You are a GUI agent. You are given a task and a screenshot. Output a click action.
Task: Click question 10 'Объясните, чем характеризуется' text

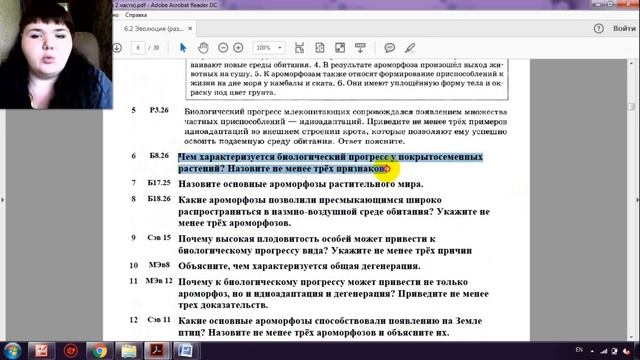pos(299,266)
